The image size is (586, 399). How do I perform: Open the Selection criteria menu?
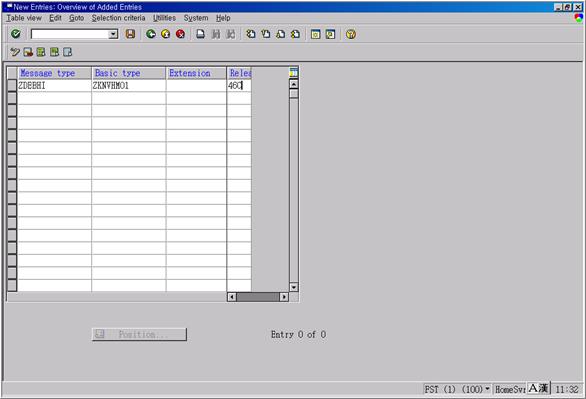pyautogui.click(x=118, y=18)
